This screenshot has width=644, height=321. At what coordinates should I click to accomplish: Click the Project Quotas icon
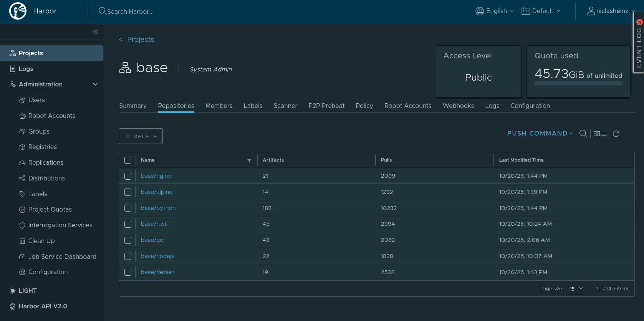pyautogui.click(x=22, y=210)
